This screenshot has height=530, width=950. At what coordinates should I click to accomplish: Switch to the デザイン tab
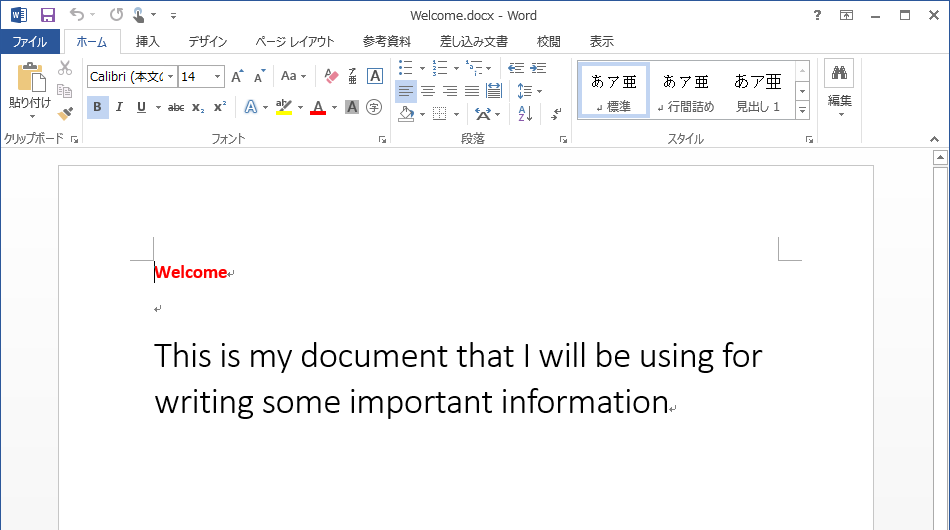tap(207, 41)
